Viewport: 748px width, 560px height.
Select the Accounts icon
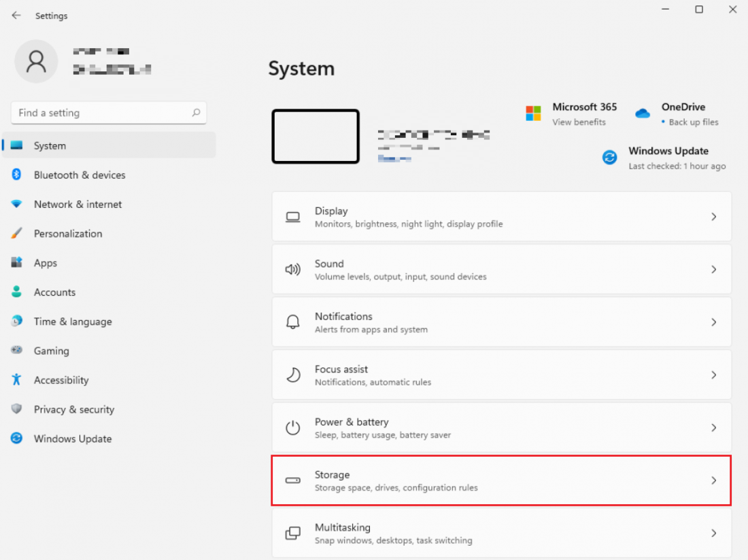coord(17,292)
